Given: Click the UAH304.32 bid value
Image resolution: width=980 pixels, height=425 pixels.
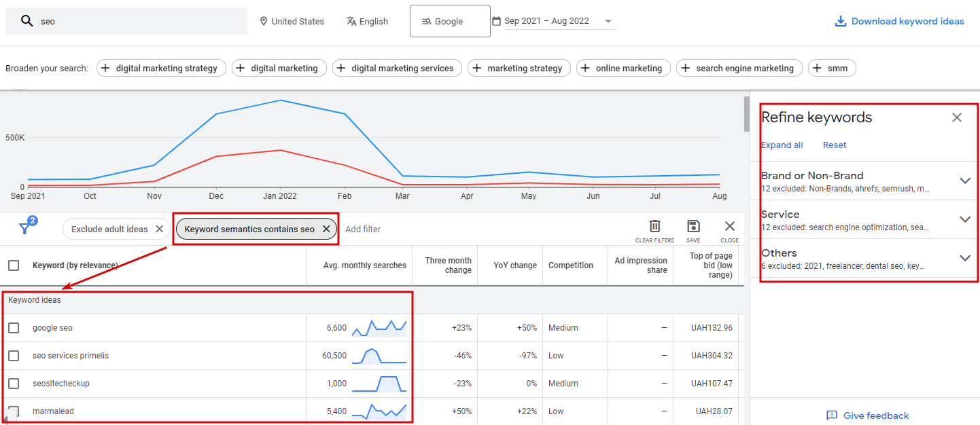Looking at the screenshot, I should pyautogui.click(x=712, y=356).
